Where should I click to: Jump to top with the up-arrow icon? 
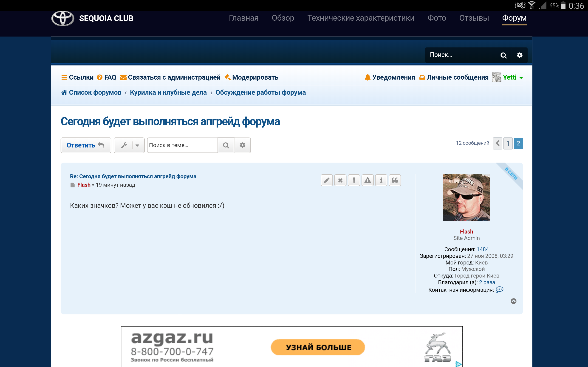513,301
